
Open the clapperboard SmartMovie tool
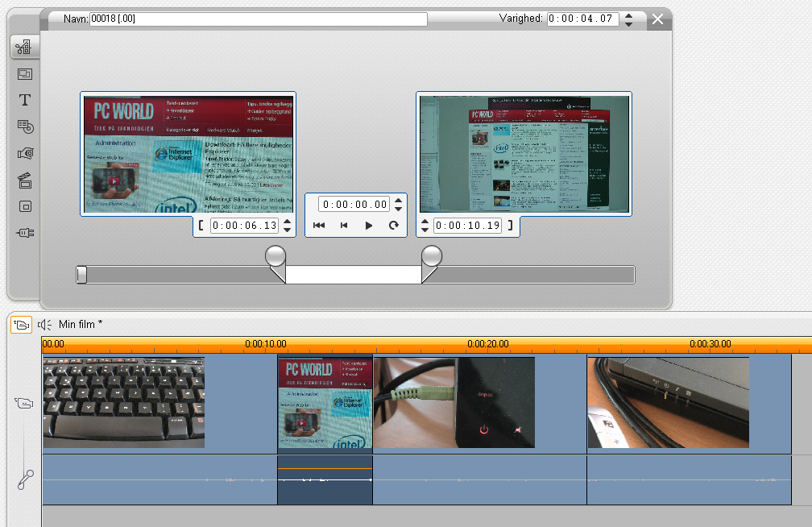coord(24,180)
